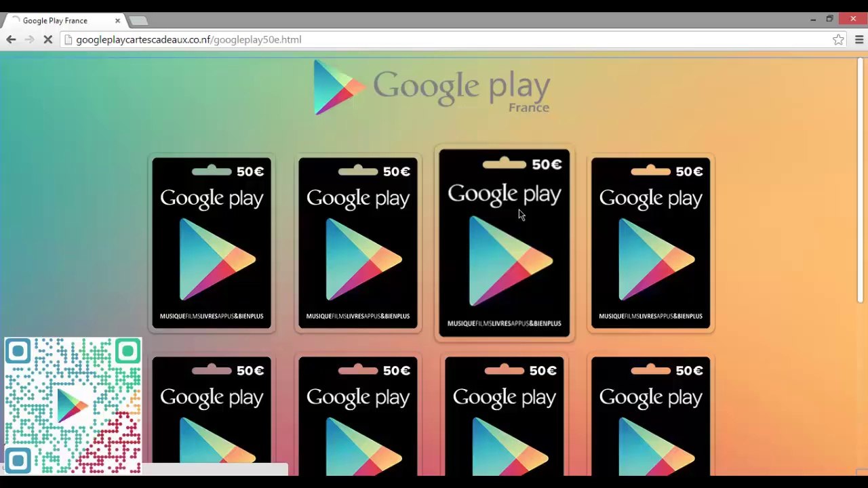This screenshot has height=488, width=868.
Task: Select the fourth 50€ card, top row
Action: pos(651,243)
